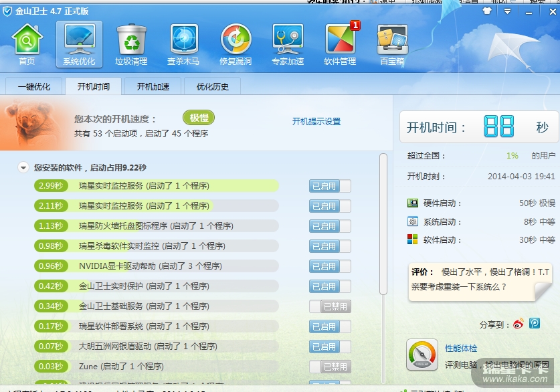The height and width of the screenshot is (392, 560).
Task: Open 百宝箱 toolbox
Action: click(x=392, y=44)
